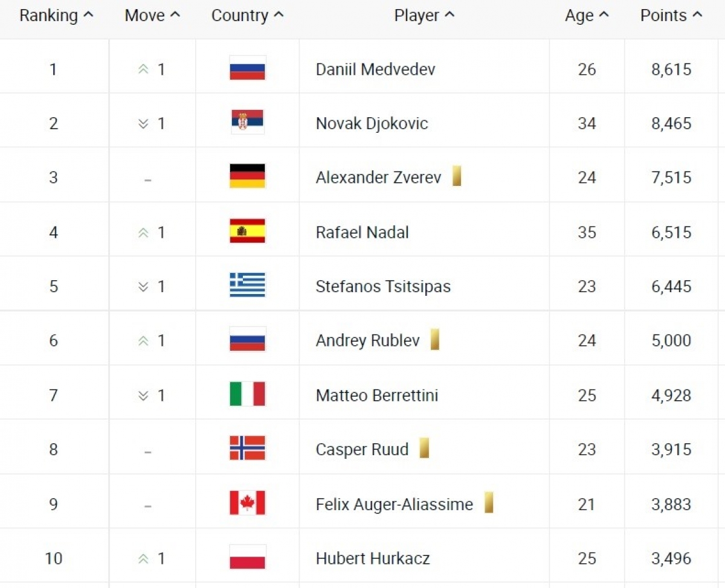Click the Canadian flag beside Felix Auger-Aliassime
725x588 pixels.
247,503
